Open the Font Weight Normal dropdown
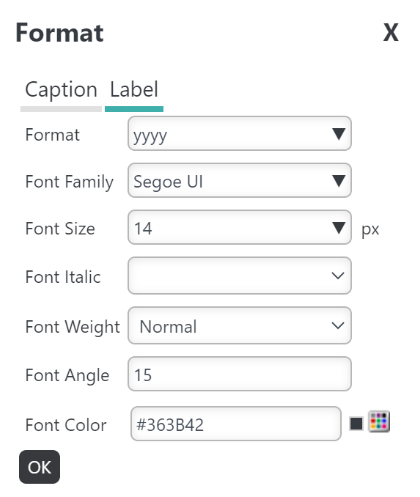This screenshot has width=420, height=497. 240,326
